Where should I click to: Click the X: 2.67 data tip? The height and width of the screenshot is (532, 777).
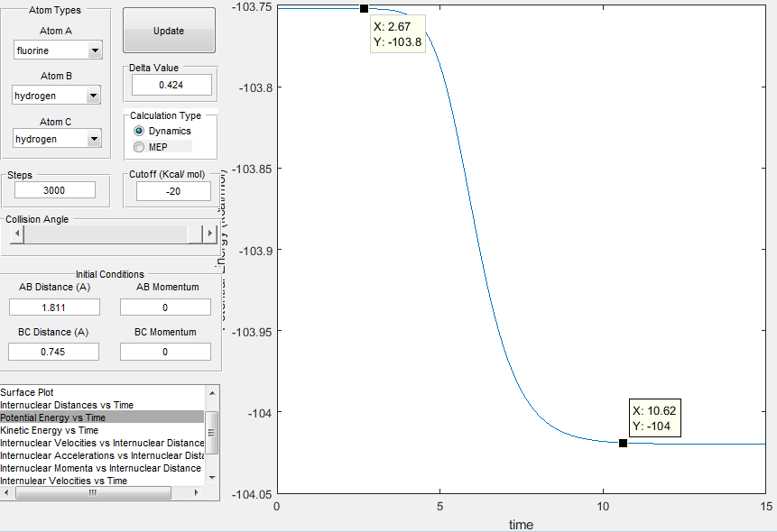398,33
